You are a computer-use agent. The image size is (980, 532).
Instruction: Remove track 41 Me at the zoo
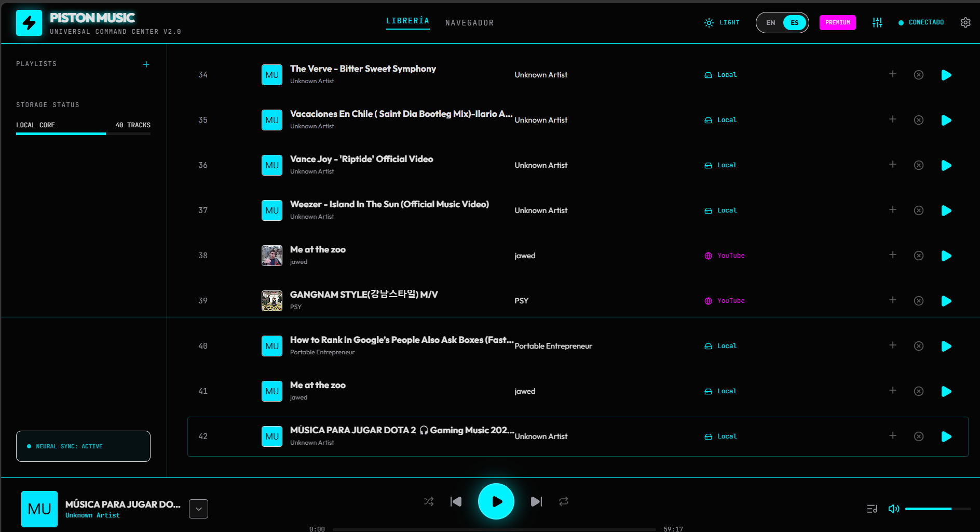pyautogui.click(x=919, y=391)
